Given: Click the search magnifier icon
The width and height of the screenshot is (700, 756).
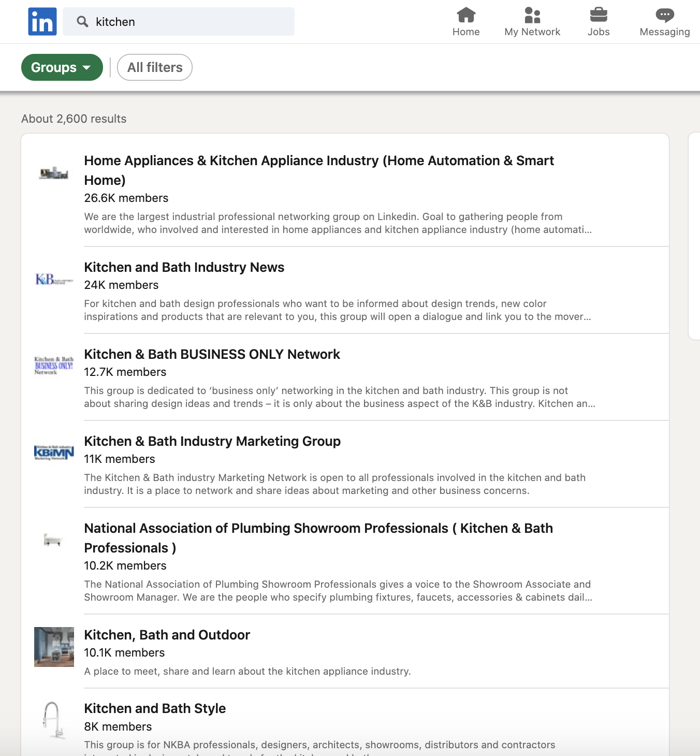Looking at the screenshot, I should [x=82, y=21].
